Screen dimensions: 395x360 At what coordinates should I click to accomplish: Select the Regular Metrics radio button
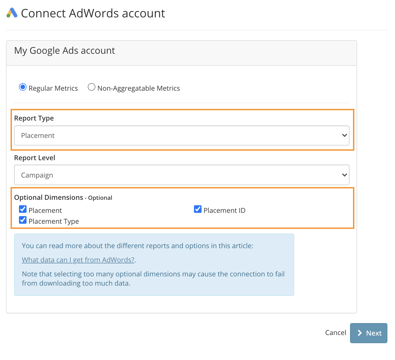[x=23, y=87]
